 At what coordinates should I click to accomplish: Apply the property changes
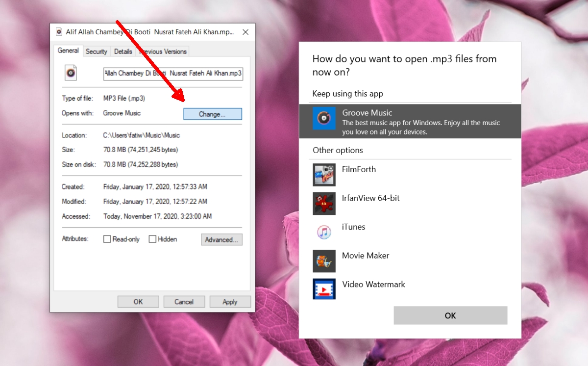point(230,301)
